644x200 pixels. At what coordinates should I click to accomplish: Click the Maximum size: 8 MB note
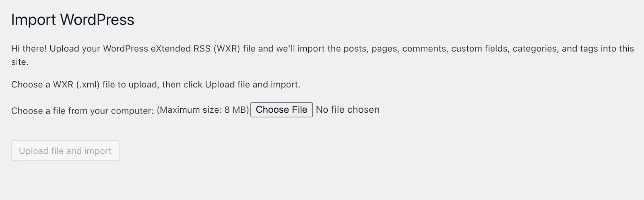tap(203, 110)
